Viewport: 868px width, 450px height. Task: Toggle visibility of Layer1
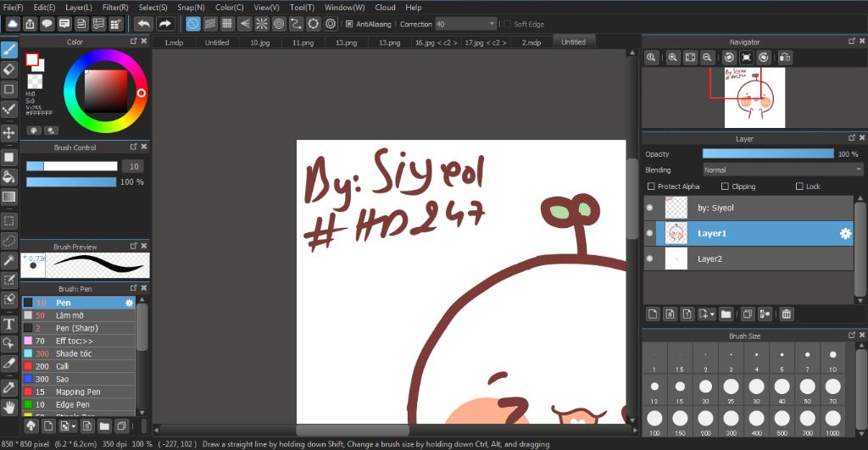click(650, 234)
